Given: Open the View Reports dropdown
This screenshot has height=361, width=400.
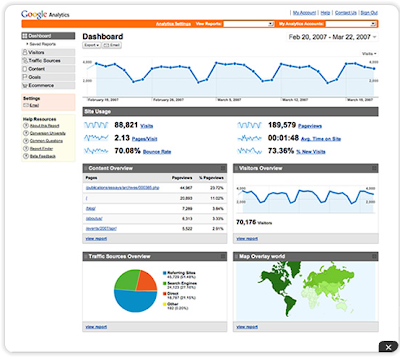Looking at the screenshot, I should pyautogui.click(x=249, y=24).
